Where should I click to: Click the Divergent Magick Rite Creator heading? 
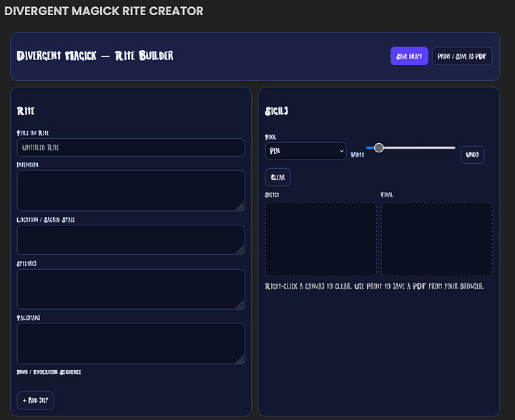[104, 11]
